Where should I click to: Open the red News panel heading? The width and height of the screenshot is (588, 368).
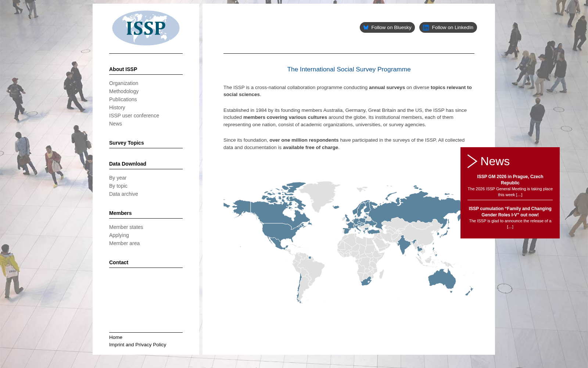tap(495, 161)
